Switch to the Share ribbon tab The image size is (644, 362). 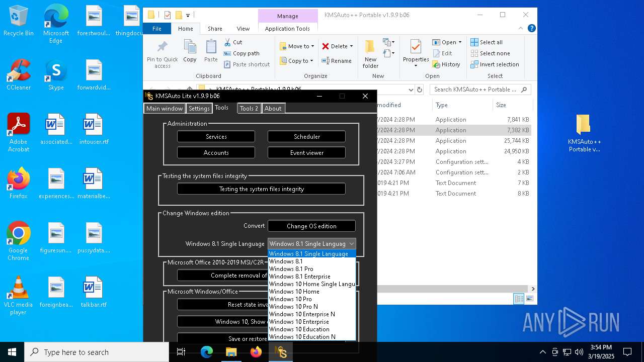pos(215,29)
